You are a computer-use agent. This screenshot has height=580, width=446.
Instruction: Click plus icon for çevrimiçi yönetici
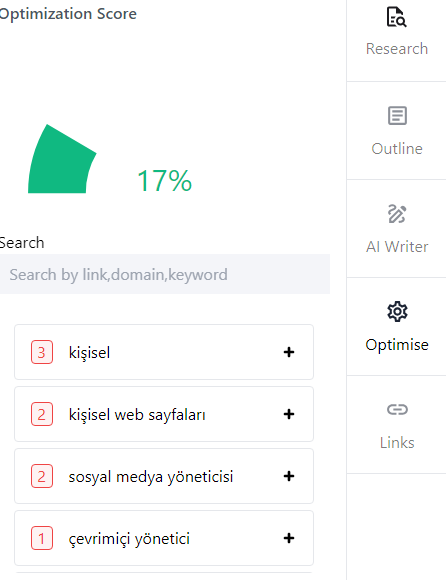[289, 538]
